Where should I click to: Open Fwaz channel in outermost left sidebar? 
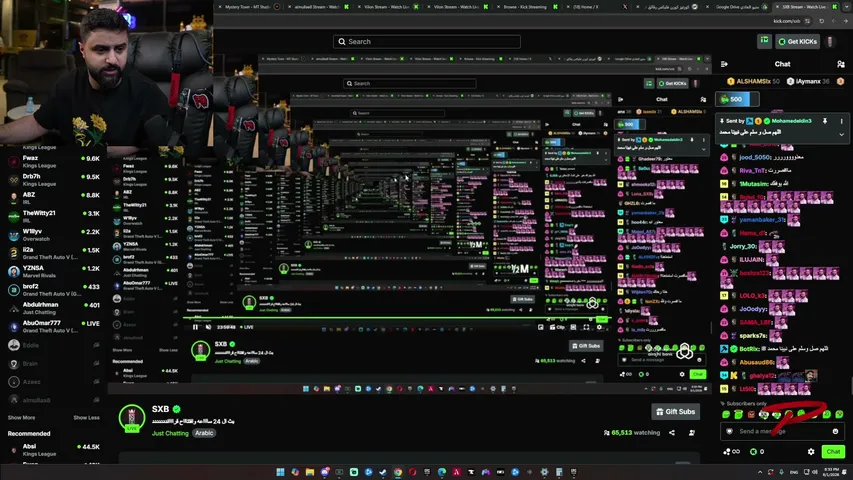pos(53,162)
